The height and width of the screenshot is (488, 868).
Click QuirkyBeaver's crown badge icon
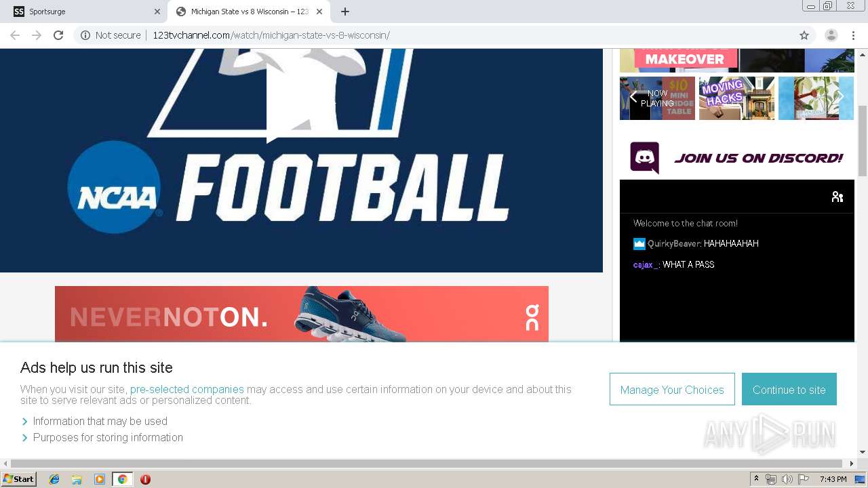639,243
